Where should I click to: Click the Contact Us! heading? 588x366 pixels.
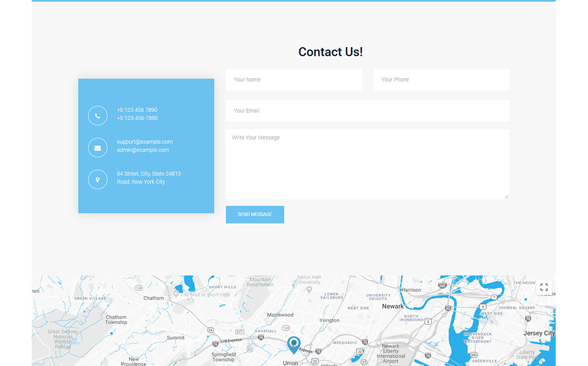point(330,52)
